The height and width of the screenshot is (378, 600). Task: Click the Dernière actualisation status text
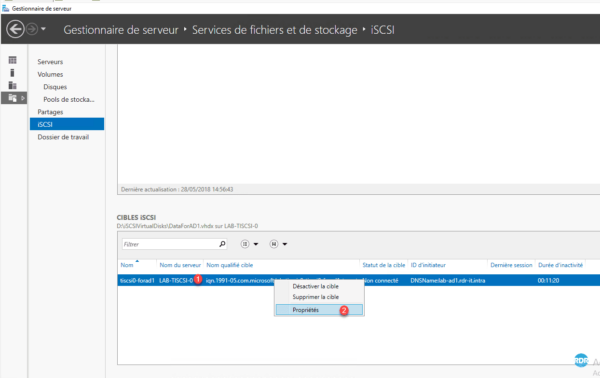(x=177, y=189)
